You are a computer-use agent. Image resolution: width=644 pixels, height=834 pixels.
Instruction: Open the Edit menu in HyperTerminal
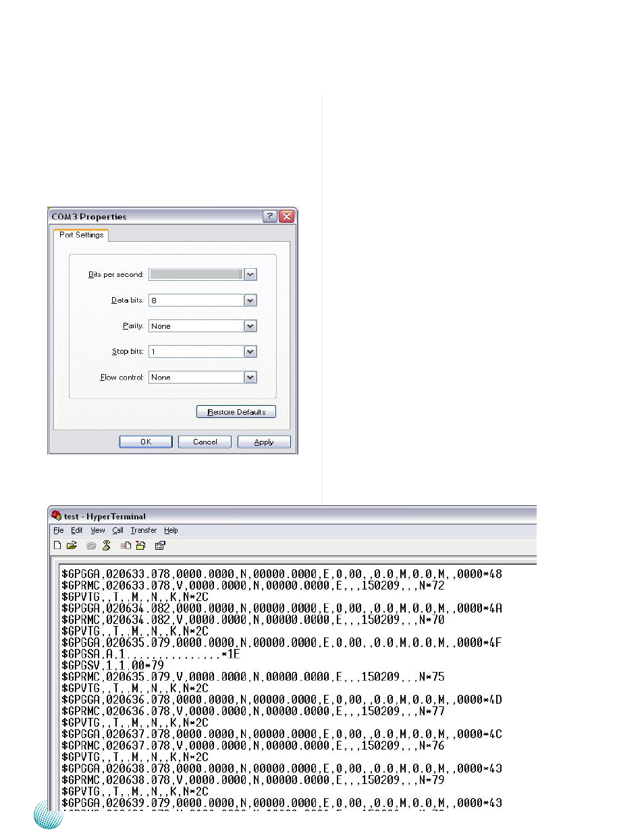[77, 530]
